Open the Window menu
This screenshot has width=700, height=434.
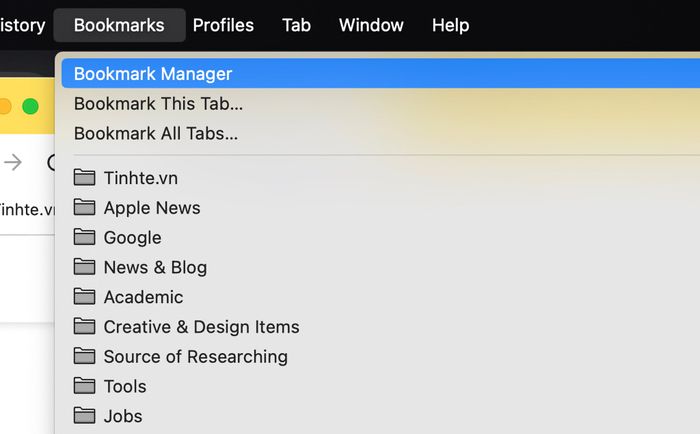[x=371, y=25]
